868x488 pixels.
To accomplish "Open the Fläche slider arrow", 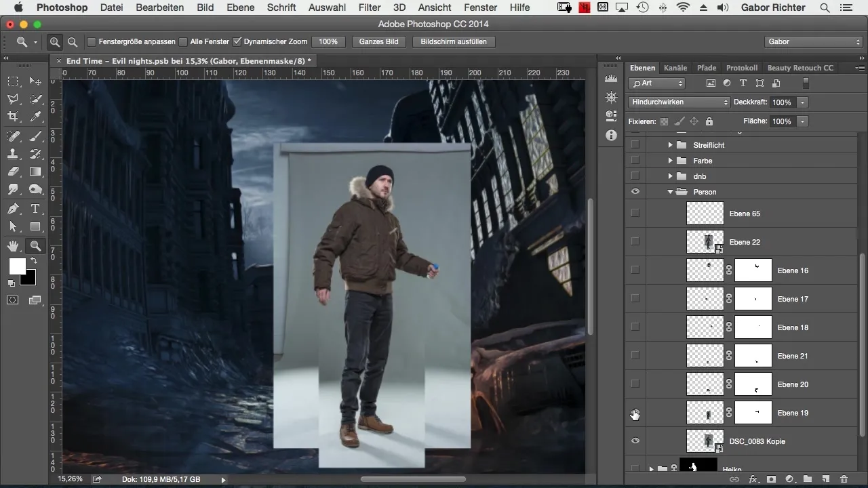I will click(x=802, y=121).
